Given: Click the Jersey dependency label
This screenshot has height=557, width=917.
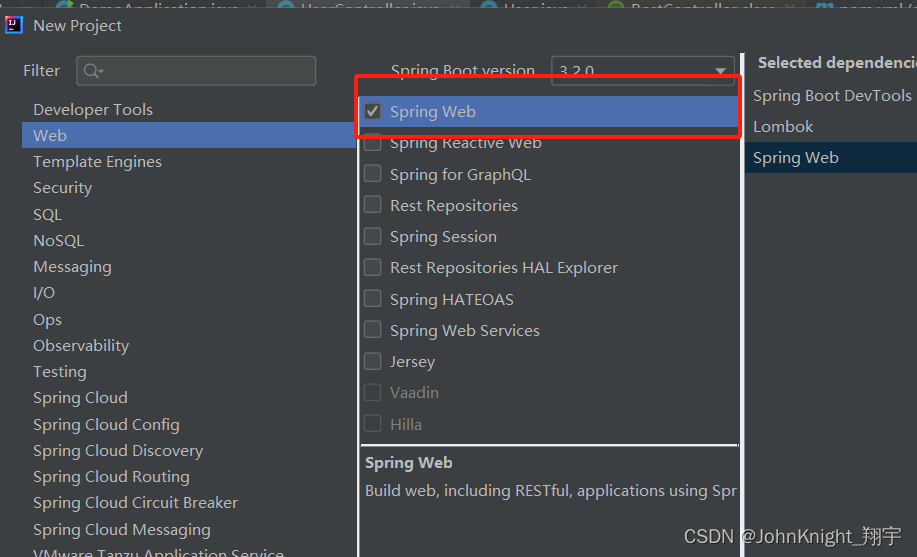Looking at the screenshot, I should coord(412,362).
